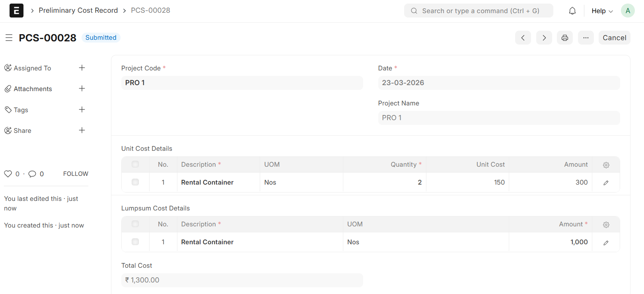The width and height of the screenshot is (644, 294).
Task: Open the user avatar menu
Action: tap(627, 11)
